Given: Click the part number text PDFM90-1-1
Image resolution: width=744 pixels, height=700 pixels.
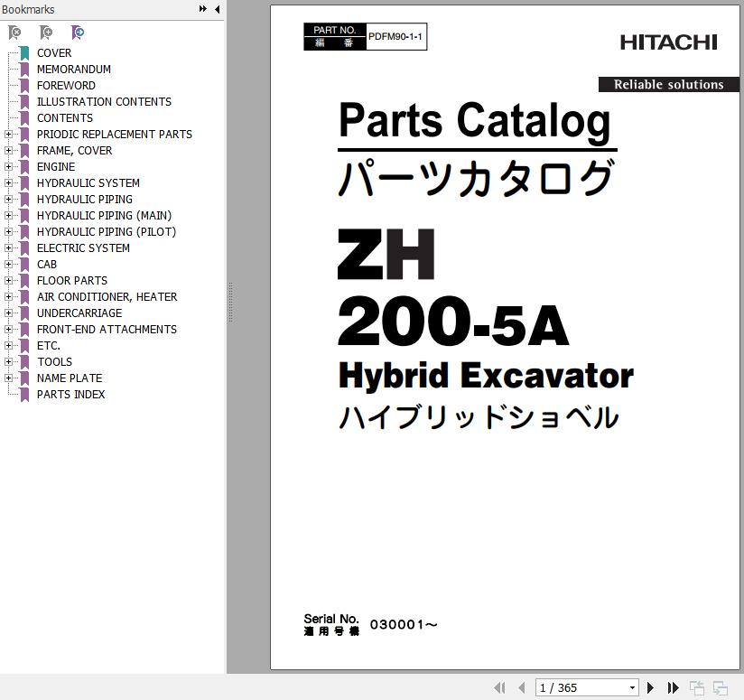Looking at the screenshot, I should point(395,36).
